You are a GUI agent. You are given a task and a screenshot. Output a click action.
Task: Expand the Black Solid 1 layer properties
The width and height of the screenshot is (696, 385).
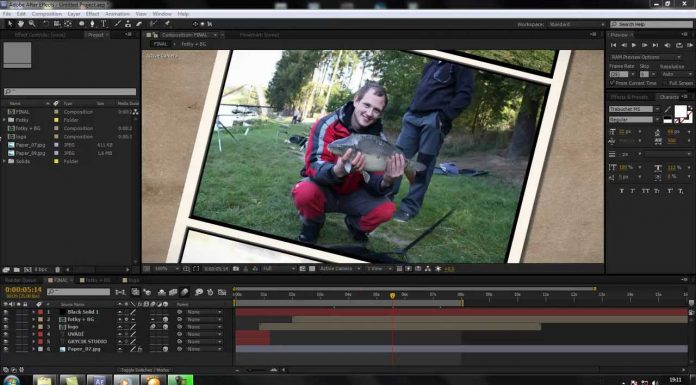[33, 312]
